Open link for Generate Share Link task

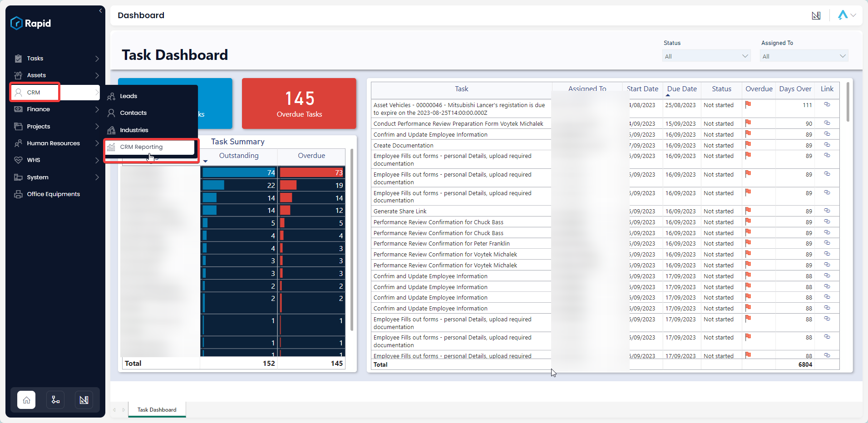coord(827,211)
